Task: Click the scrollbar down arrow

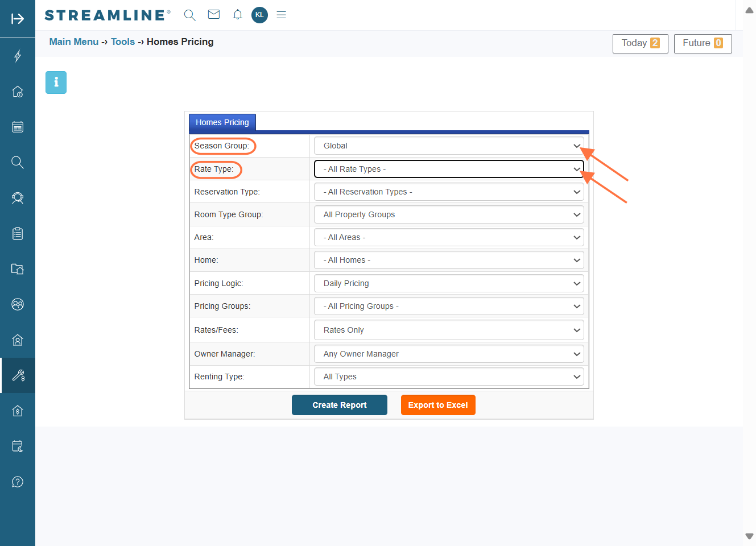Action: (x=749, y=536)
